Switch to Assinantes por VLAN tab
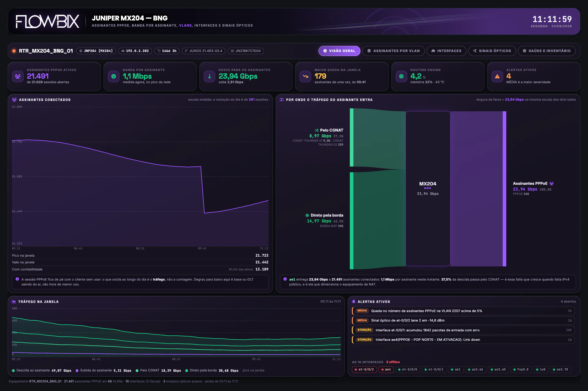This screenshot has width=588, height=391. (x=394, y=51)
